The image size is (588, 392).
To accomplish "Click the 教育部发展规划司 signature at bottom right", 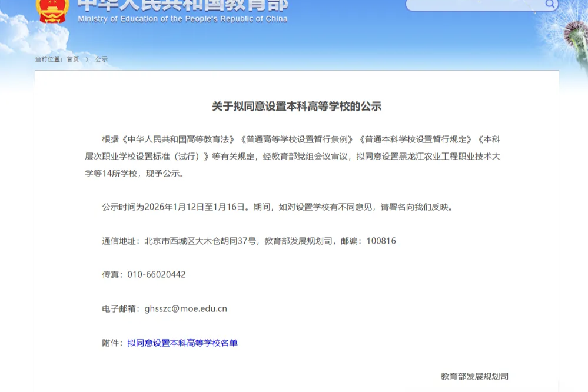I will click(x=474, y=376).
